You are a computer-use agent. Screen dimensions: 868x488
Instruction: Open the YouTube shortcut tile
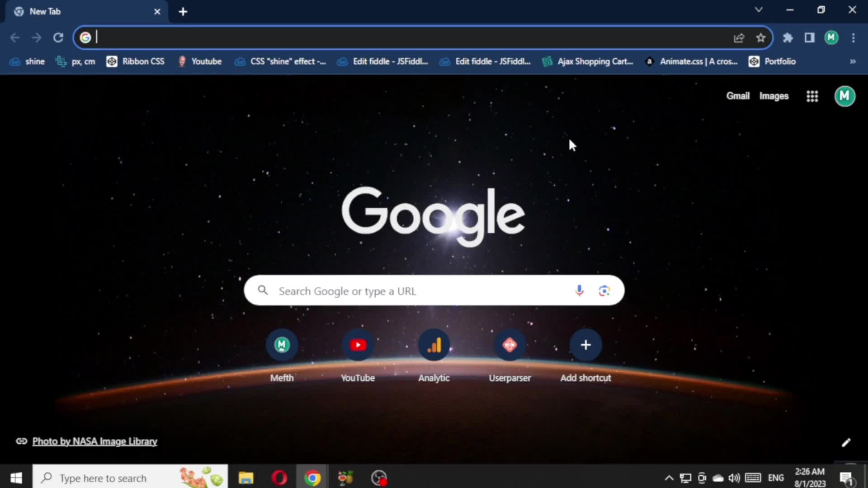[x=358, y=345]
